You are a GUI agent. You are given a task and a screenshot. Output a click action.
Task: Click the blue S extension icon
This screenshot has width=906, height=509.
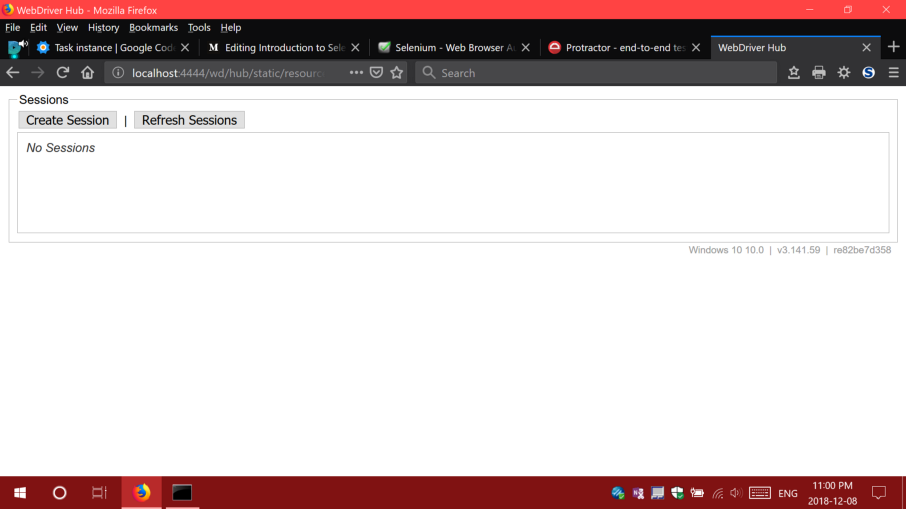pos(868,73)
